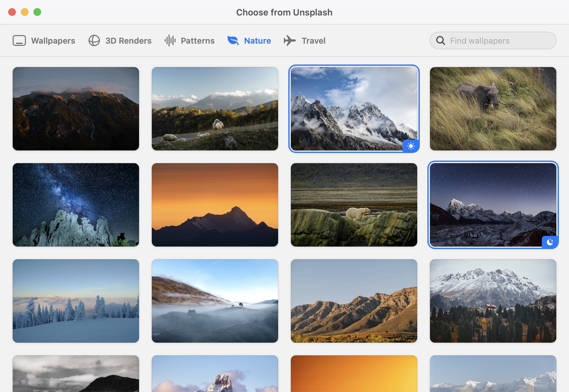
Task: Click the Nature leaf icon
Action: [x=233, y=40]
